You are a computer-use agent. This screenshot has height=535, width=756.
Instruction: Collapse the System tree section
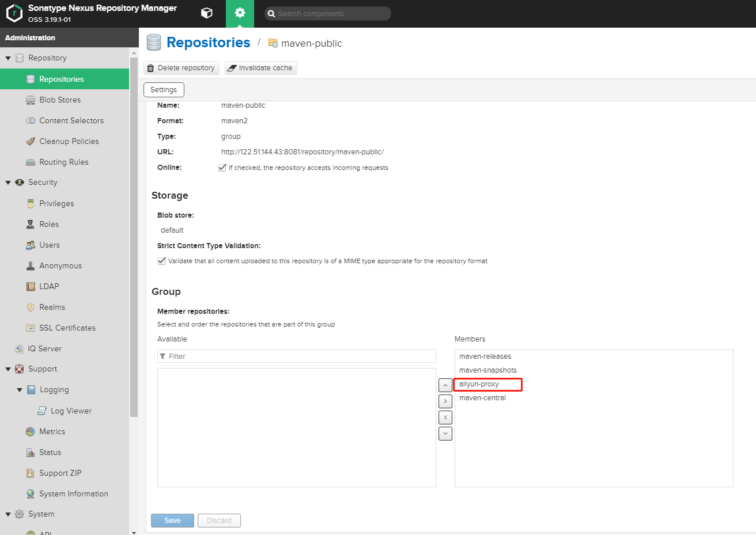click(8, 514)
